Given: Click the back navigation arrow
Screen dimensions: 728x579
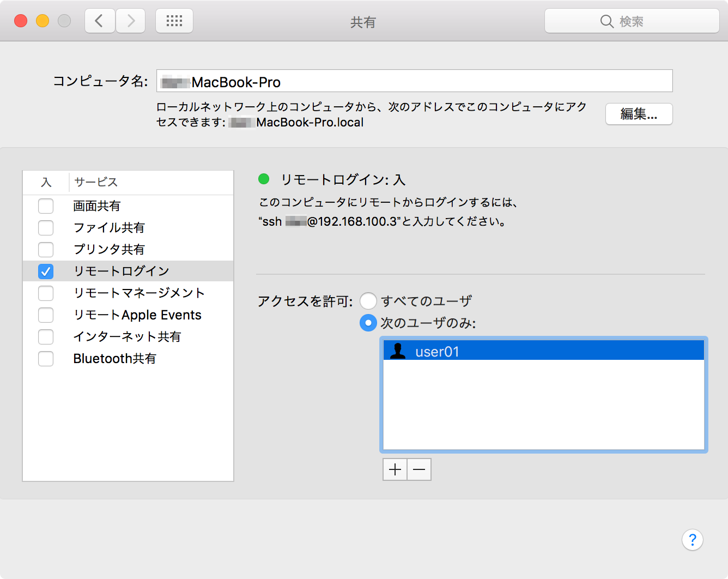Looking at the screenshot, I should (x=99, y=20).
